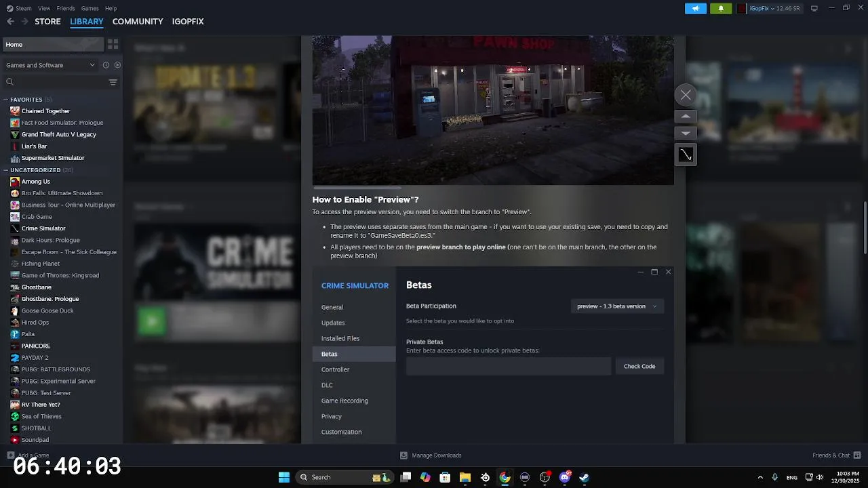
Task: Select the Betas properties section
Action: [354, 354]
